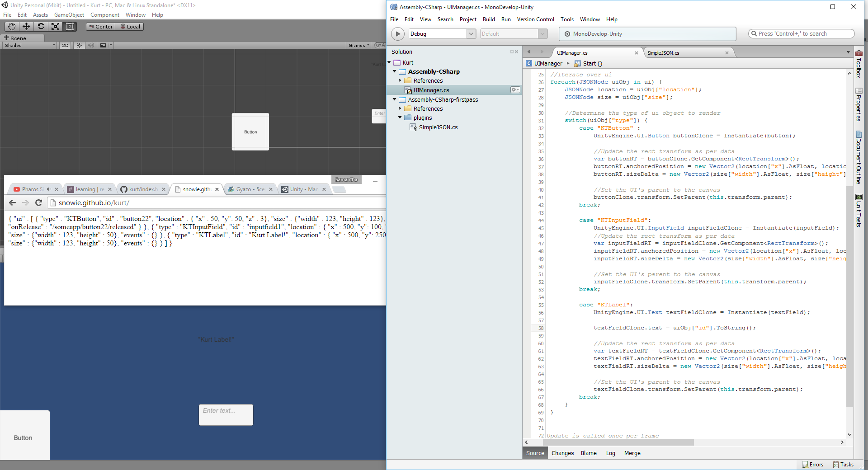868x470 pixels.
Task: Open Unity Component menu
Action: coord(105,15)
